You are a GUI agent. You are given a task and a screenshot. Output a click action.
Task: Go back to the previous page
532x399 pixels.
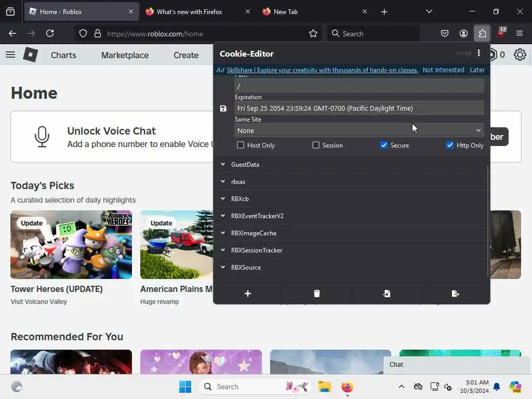(x=12, y=33)
